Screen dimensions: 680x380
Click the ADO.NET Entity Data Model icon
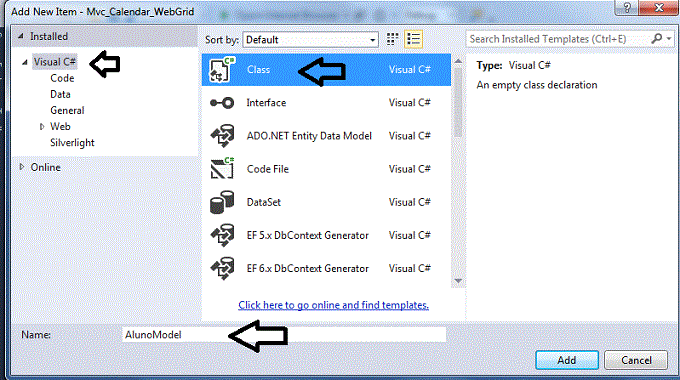[222, 136]
